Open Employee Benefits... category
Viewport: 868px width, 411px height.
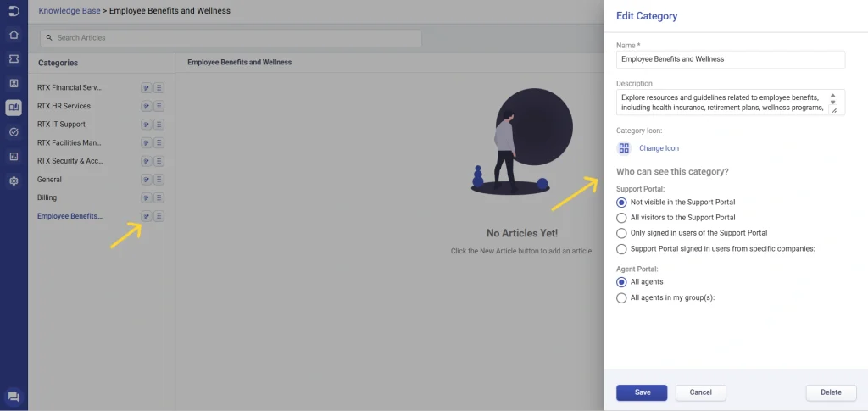point(70,216)
